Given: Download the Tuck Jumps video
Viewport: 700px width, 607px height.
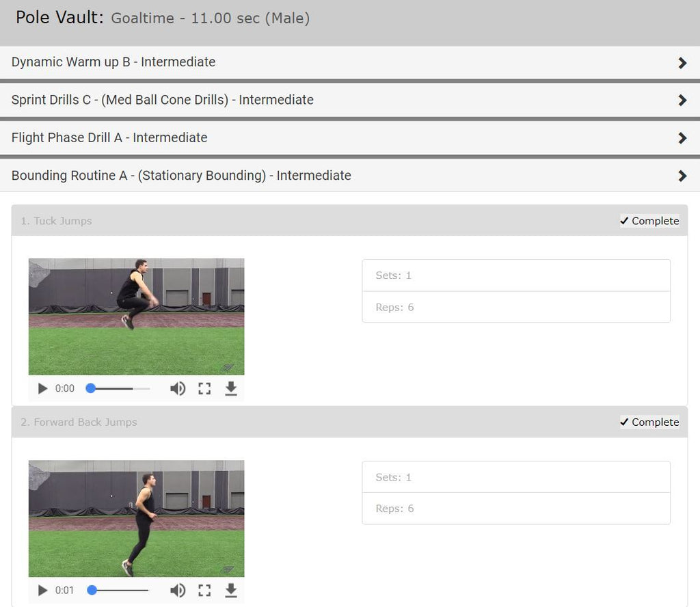Looking at the screenshot, I should pyautogui.click(x=231, y=388).
